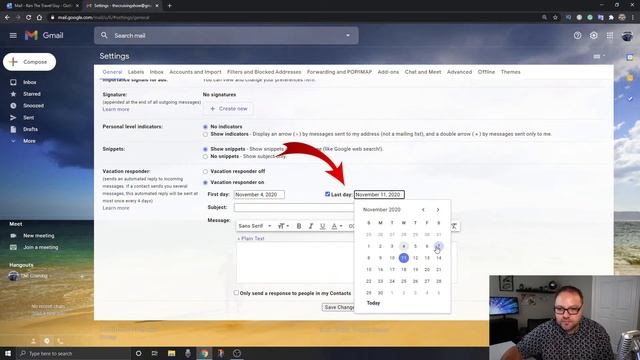
Task: Toggle the Last day checkbox
Action: click(x=327, y=194)
